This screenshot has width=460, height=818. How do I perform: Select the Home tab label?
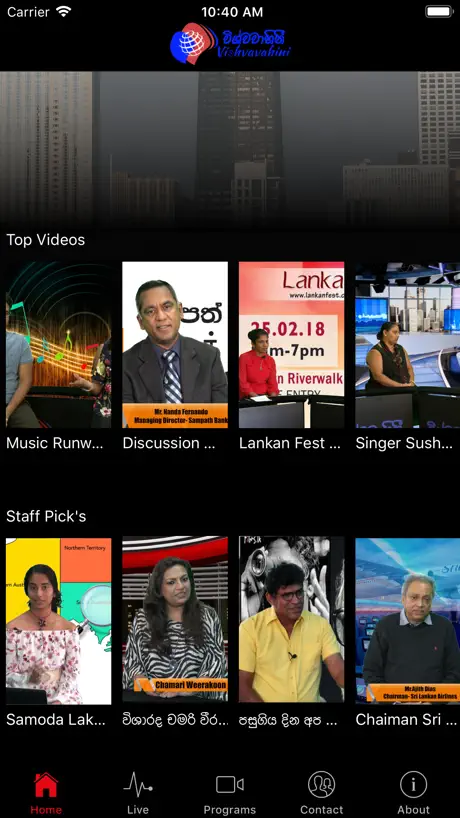pyautogui.click(x=46, y=810)
